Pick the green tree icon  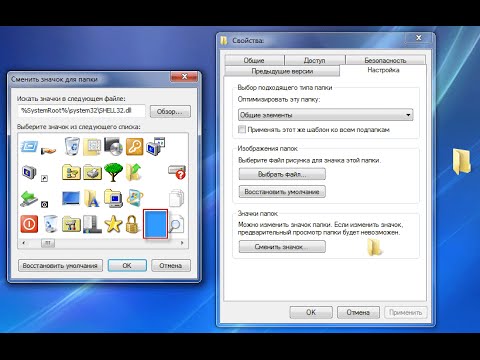tap(113, 172)
